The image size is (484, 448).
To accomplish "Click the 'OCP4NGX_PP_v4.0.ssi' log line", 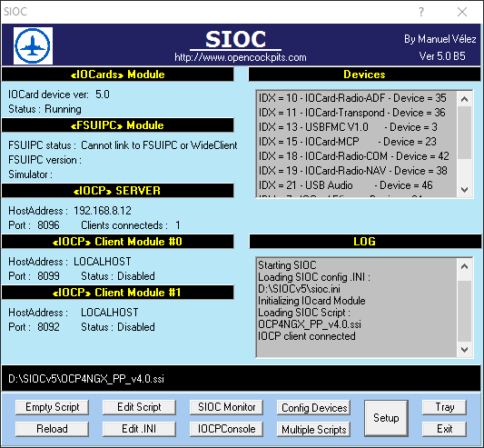I will click(x=310, y=324).
